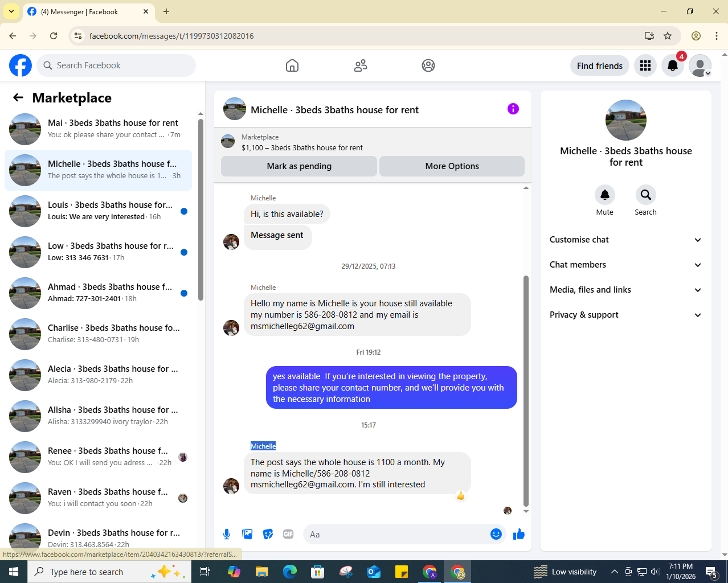Viewport: 728px width, 583px height.
Task: Open Renee conversation in chat list
Action: 98,457
